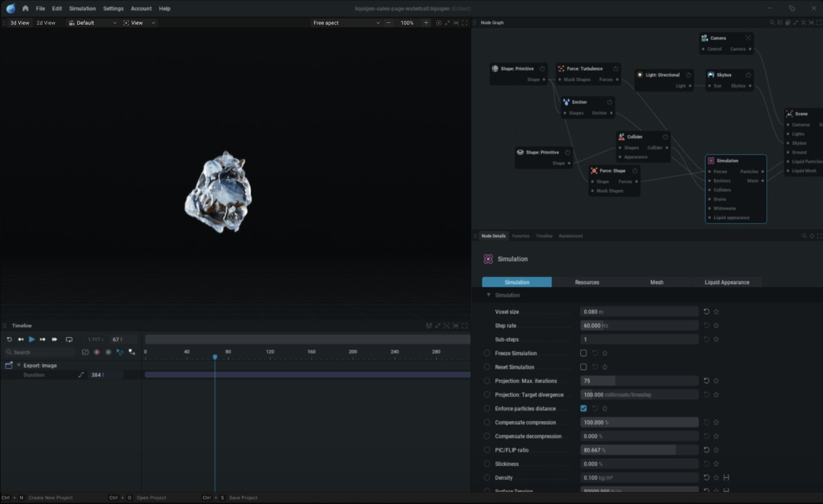Toggle keyframe circle for Stickiness

click(487, 464)
